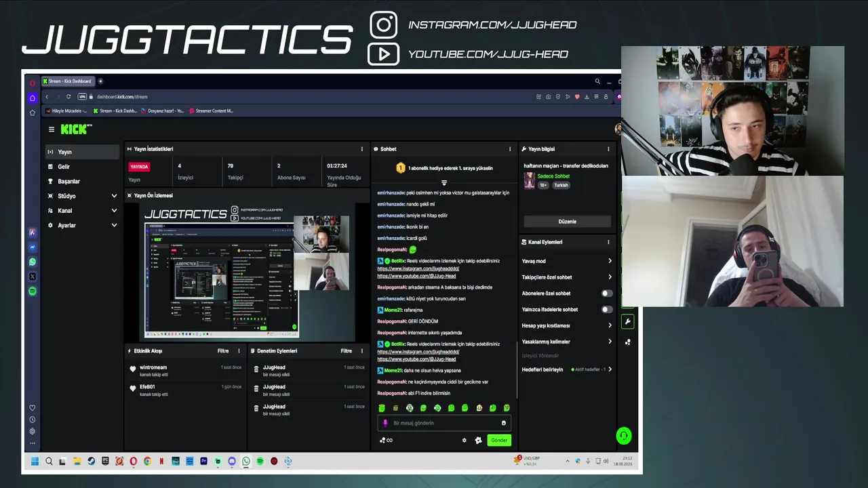
Task: Click the green support headset button
Action: coord(624,436)
